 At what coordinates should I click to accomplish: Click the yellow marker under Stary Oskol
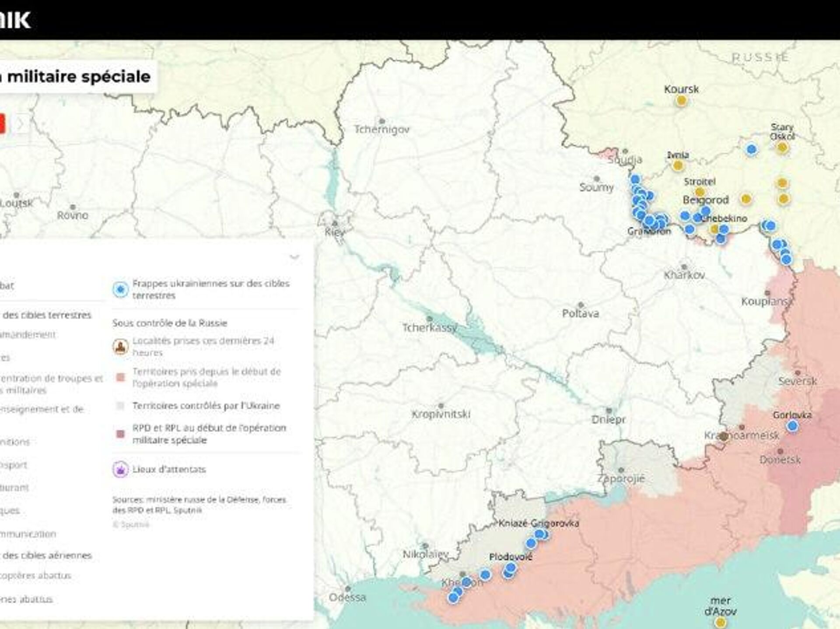click(782, 148)
